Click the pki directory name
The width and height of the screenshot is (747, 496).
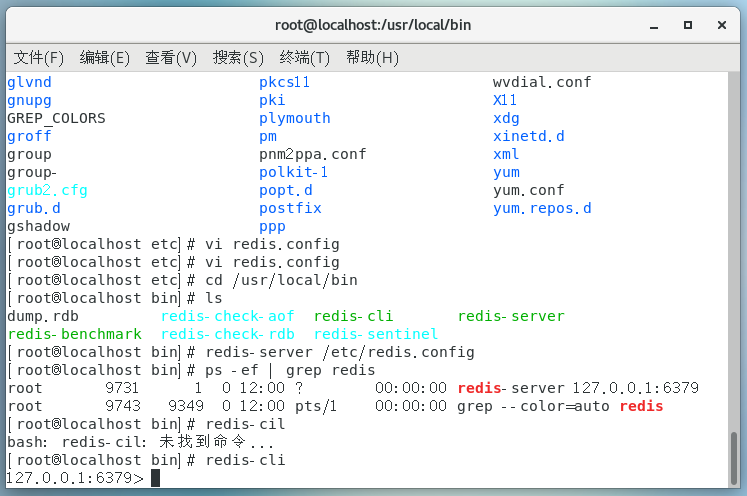point(272,101)
